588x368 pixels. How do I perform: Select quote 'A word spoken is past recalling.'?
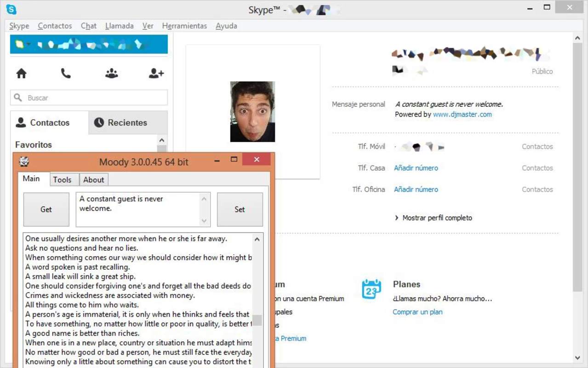(78, 267)
